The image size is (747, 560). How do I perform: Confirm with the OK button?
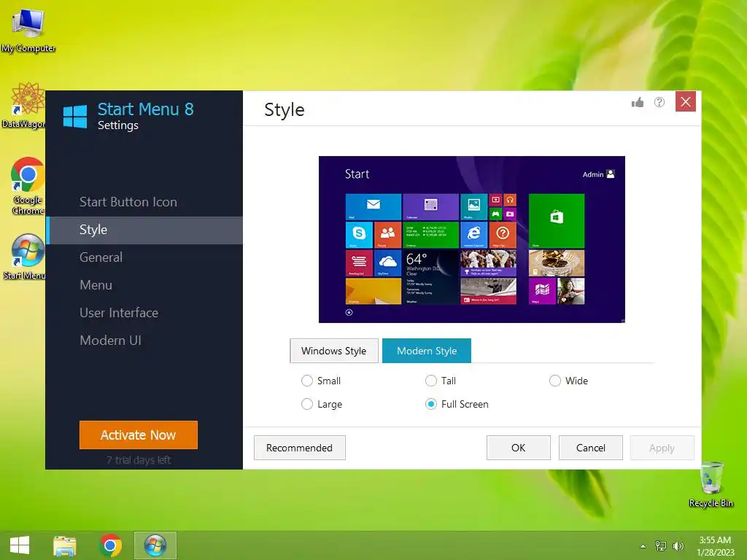[x=519, y=448]
